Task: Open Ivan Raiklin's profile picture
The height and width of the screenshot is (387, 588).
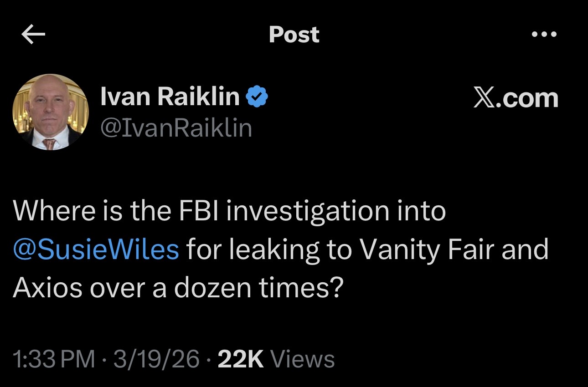Action: (x=50, y=112)
